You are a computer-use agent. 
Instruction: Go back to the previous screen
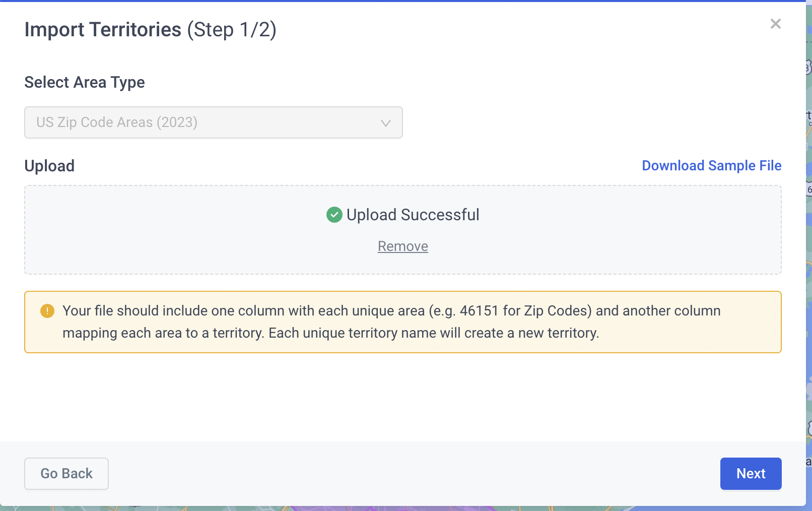pyautogui.click(x=66, y=474)
